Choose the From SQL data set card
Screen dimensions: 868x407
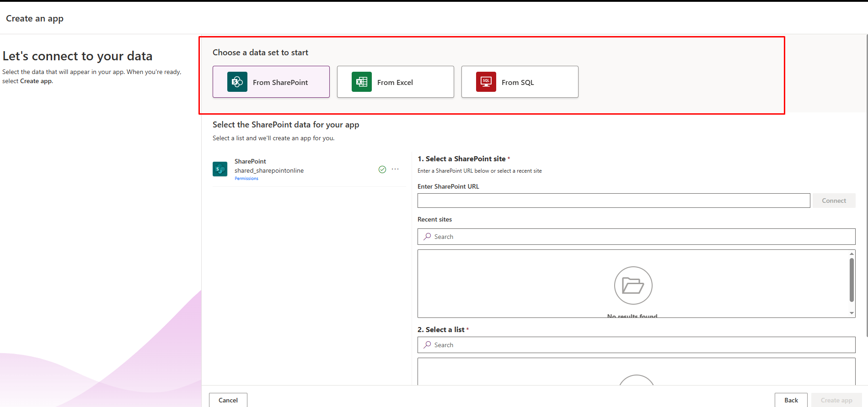[520, 82]
